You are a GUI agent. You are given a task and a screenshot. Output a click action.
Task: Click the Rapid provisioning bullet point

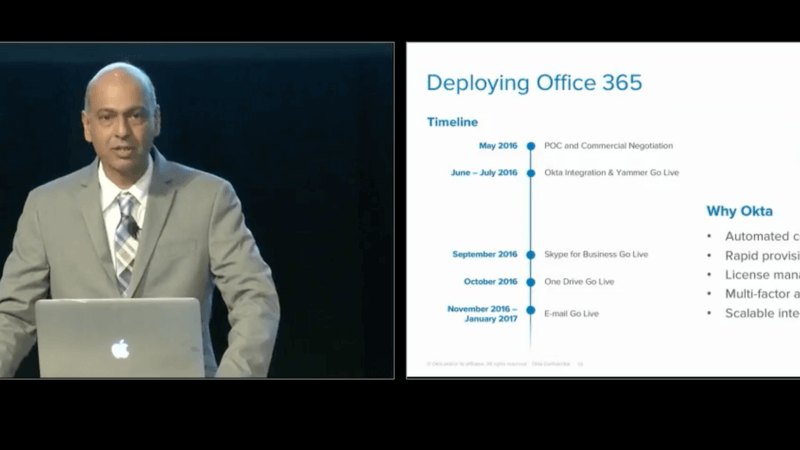click(761, 255)
